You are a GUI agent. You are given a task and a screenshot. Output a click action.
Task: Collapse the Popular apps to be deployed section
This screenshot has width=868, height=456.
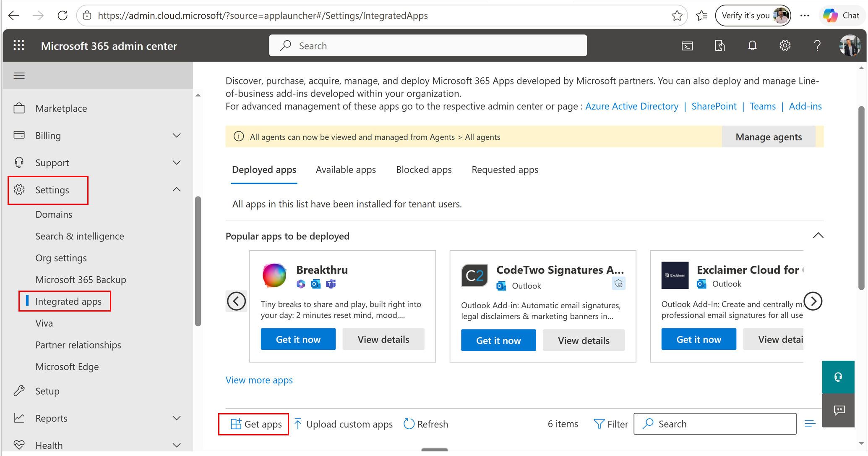pyautogui.click(x=818, y=236)
